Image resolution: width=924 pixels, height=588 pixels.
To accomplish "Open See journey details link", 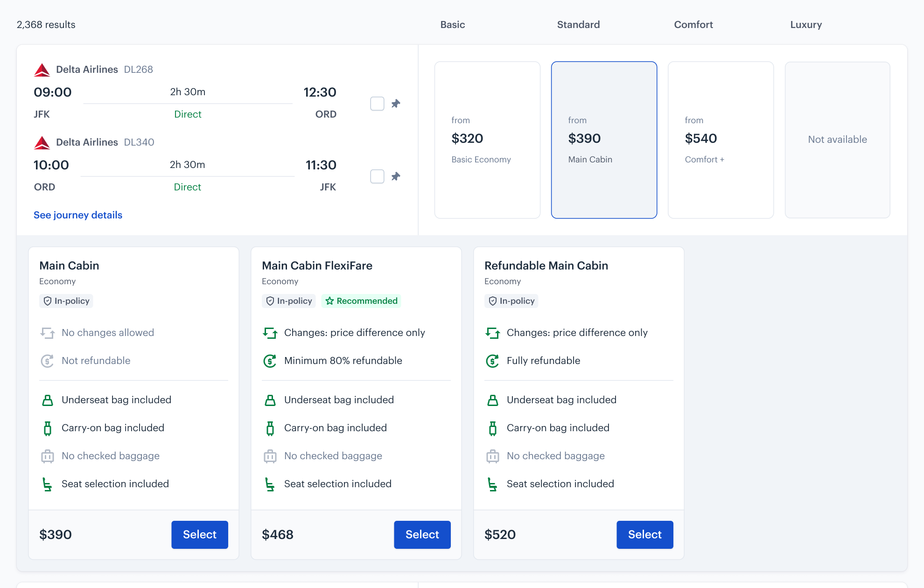I will click(78, 215).
